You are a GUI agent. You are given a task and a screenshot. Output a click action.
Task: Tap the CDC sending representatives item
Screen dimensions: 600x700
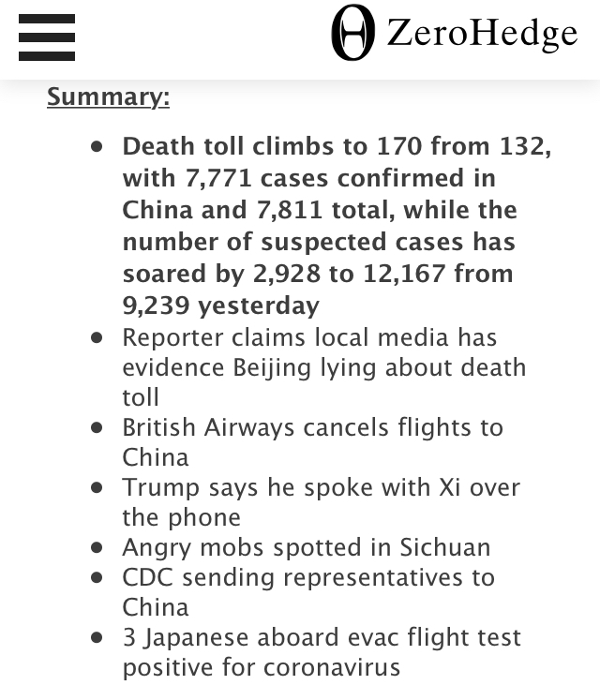(x=308, y=591)
